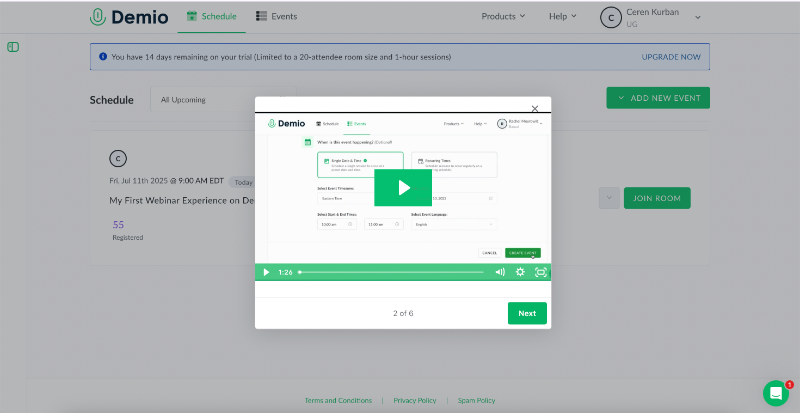
Task: Open Ceren Kurban account menu
Action: coord(651,17)
